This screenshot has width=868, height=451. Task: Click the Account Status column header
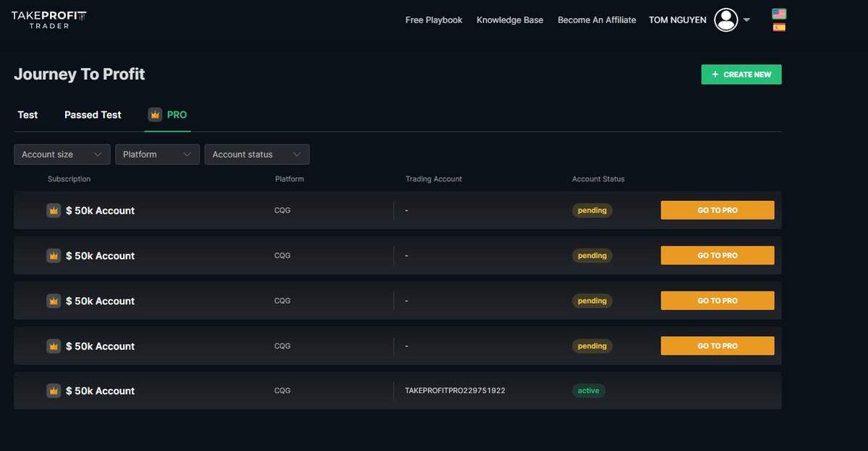598,179
